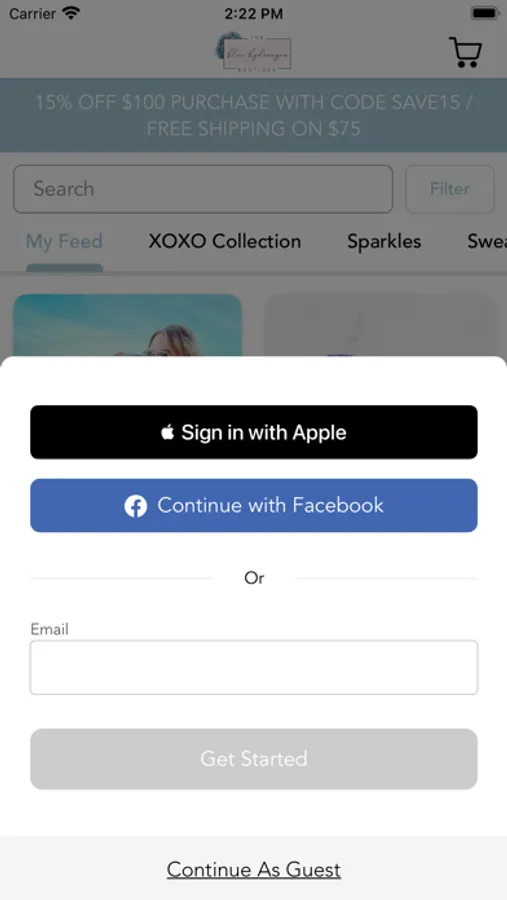Open the Sparkles tab
The height and width of the screenshot is (900, 507).
[384, 241]
